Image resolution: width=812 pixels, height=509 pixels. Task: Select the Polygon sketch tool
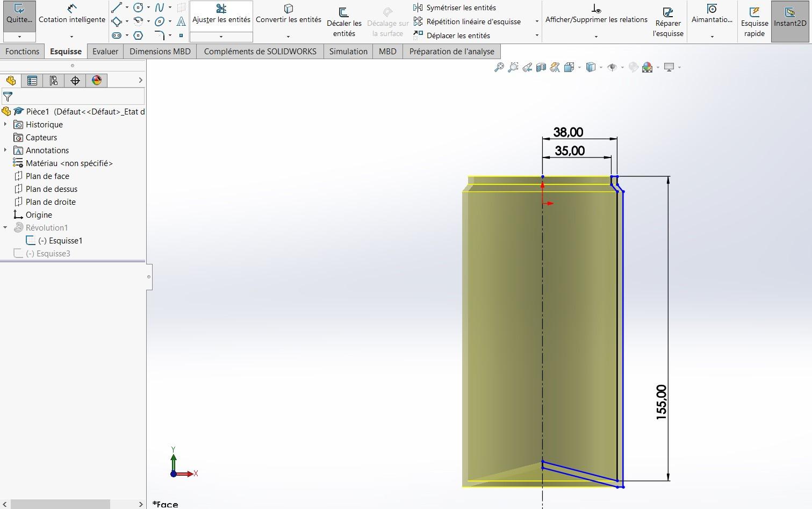[x=138, y=35]
